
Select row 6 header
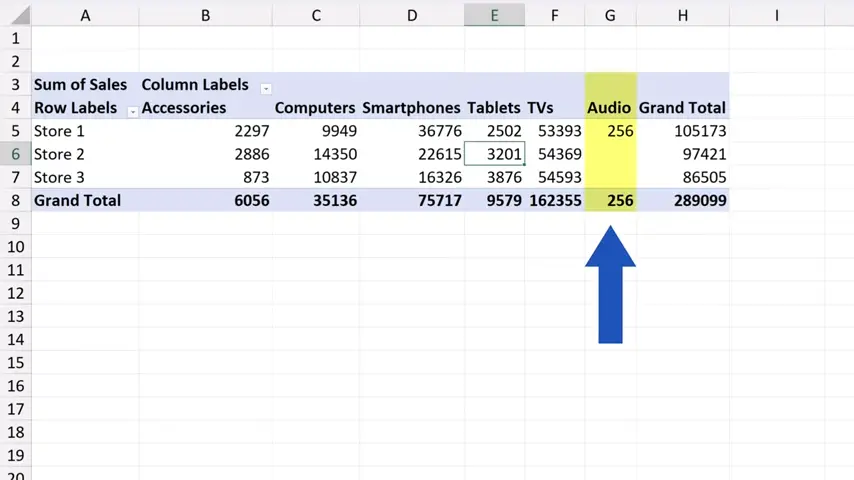pyautogui.click(x=15, y=154)
